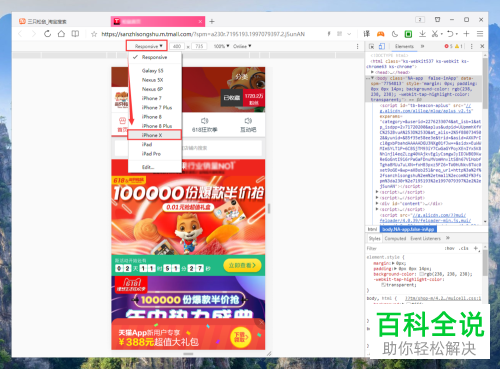Go to browser home page icon
This screenshot has height=369, width=500.
(x=61, y=34)
